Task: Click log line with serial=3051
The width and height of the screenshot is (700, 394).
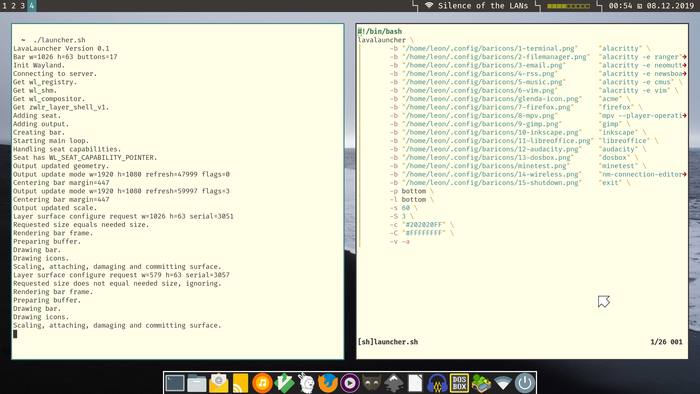Action: (x=123, y=216)
